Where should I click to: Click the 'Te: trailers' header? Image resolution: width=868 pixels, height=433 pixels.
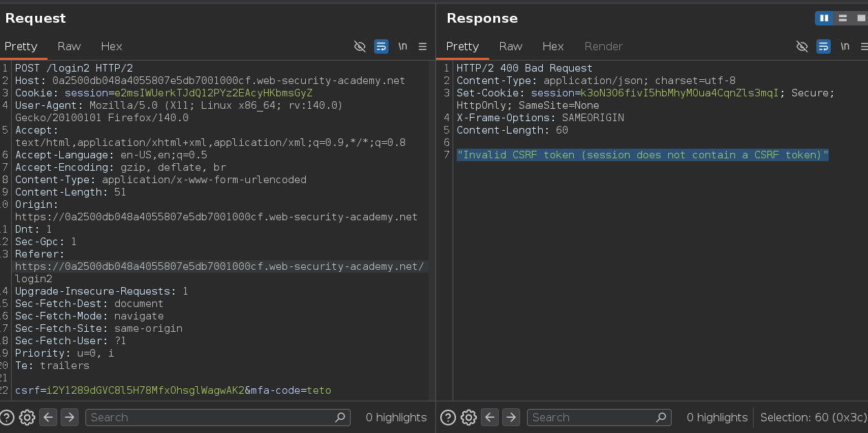click(52, 366)
